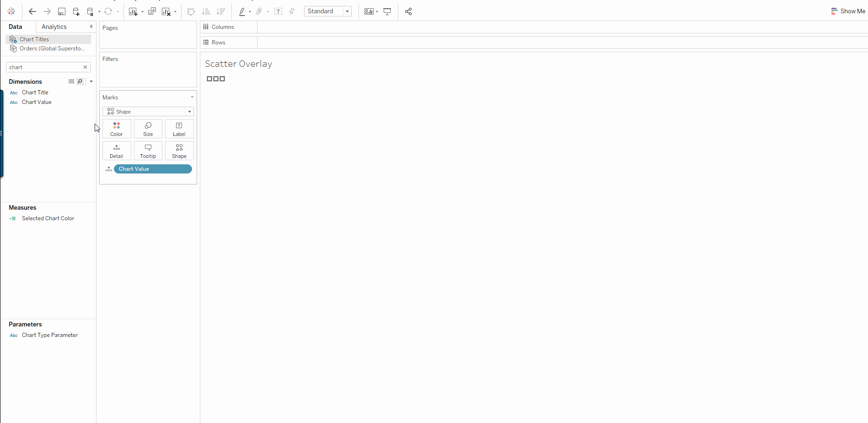
Task: Open the Show Me panel
Action: click(x=848, y=11)
